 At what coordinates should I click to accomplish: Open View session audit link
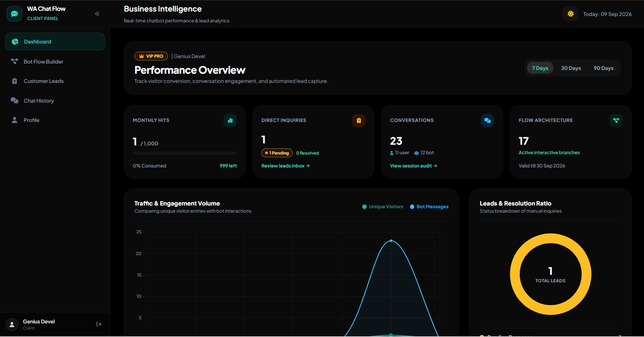click(413, 166)
